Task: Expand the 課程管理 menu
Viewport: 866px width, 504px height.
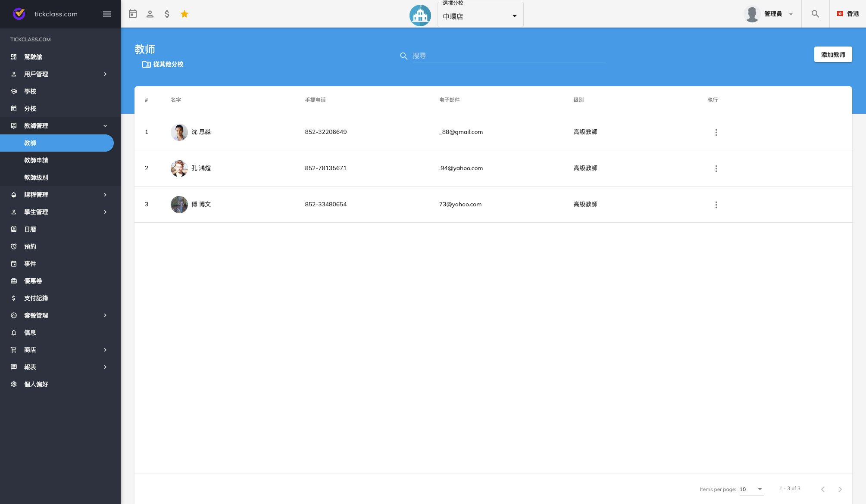Action: pyautogui.click(x=60, y=195)
